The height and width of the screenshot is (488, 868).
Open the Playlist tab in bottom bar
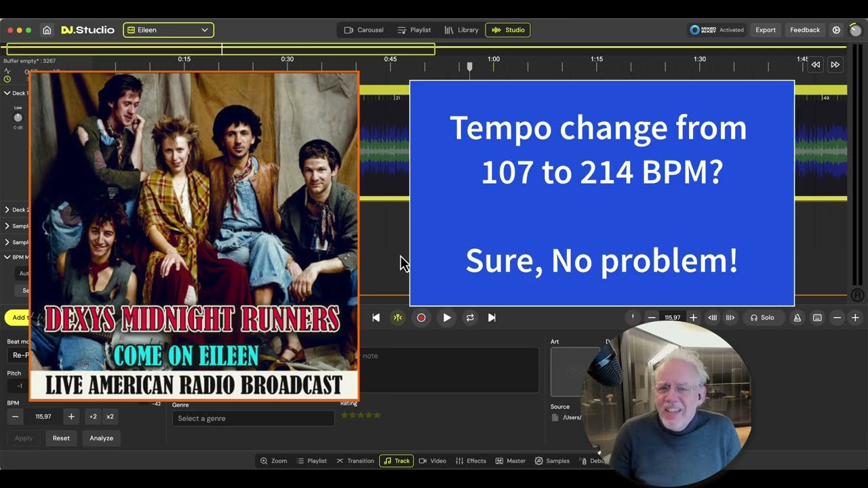pyautogui.click(x=311, y=461)
